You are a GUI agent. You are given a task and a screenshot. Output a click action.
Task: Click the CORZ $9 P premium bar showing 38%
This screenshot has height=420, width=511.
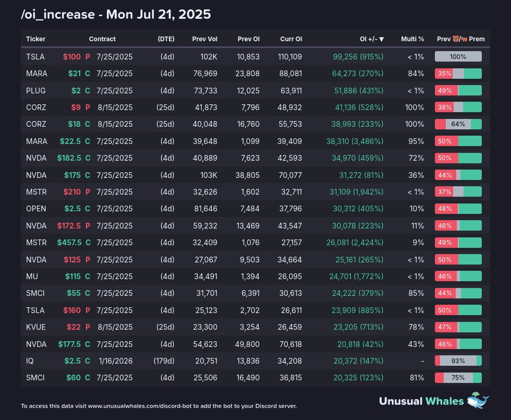(x=458, y=107)
